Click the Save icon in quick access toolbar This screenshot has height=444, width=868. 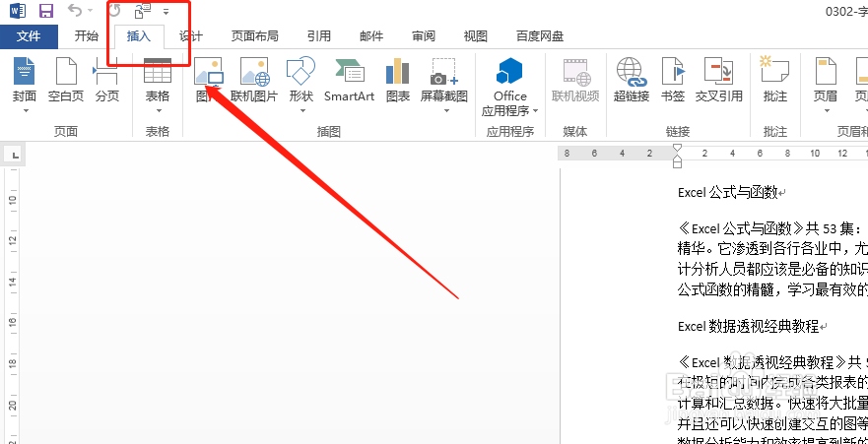pyautogui.click(x=46, y=11)
